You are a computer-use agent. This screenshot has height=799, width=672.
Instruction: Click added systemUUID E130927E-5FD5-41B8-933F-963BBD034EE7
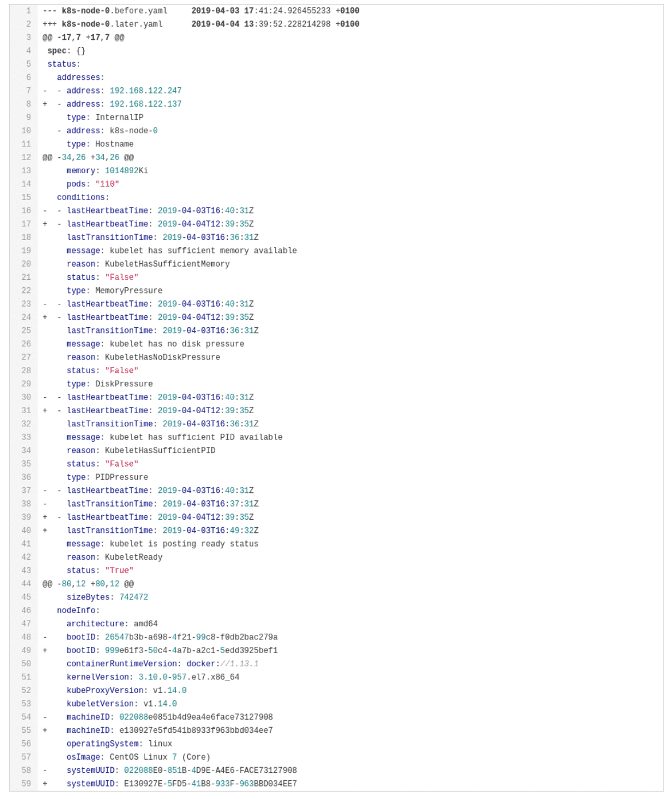pos(211,784)
